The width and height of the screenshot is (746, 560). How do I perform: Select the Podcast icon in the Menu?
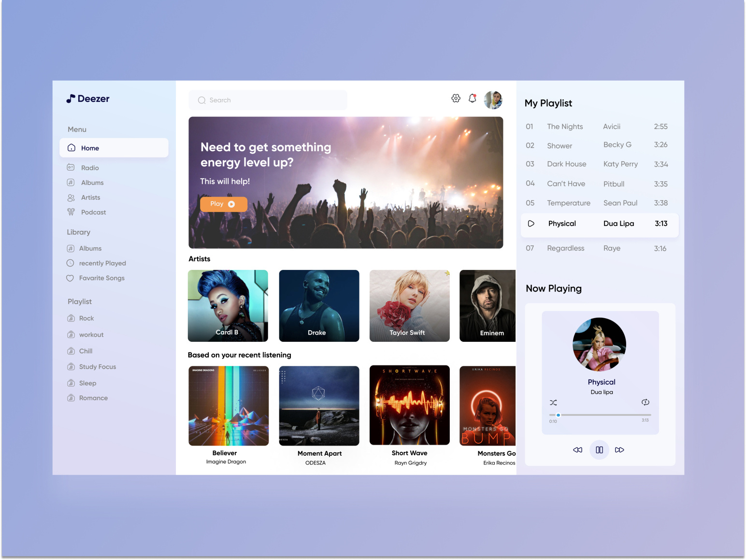[x=71, y=212]
